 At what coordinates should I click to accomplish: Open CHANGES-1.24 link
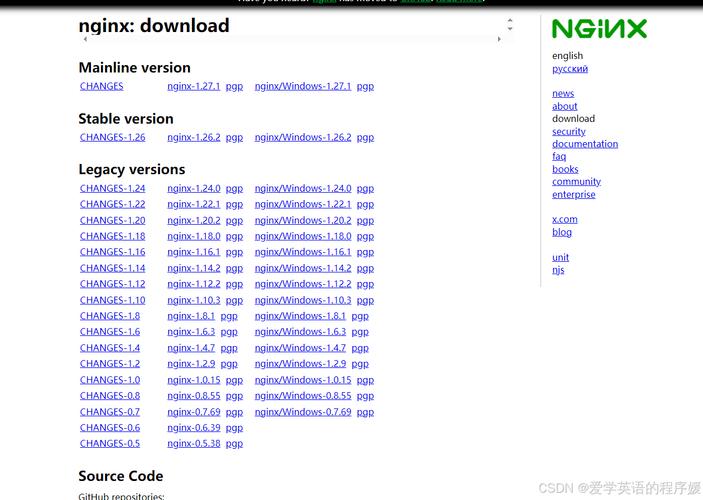coord(113,188)
